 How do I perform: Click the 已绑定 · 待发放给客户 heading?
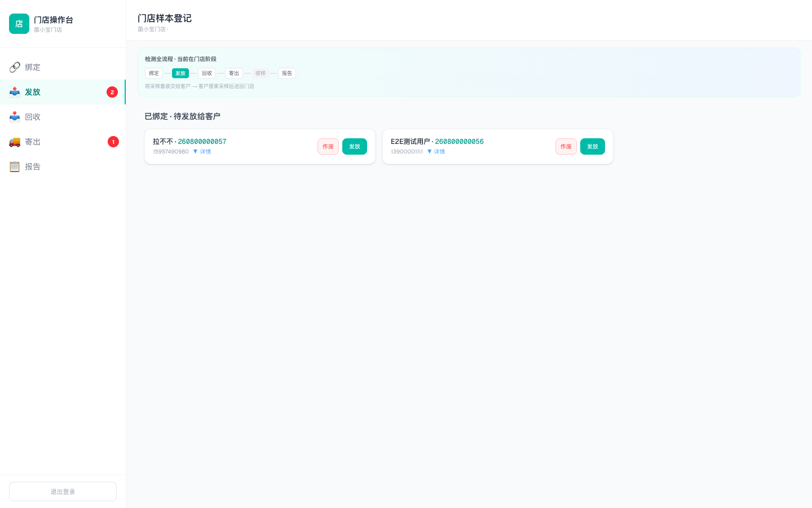(182, 116)
